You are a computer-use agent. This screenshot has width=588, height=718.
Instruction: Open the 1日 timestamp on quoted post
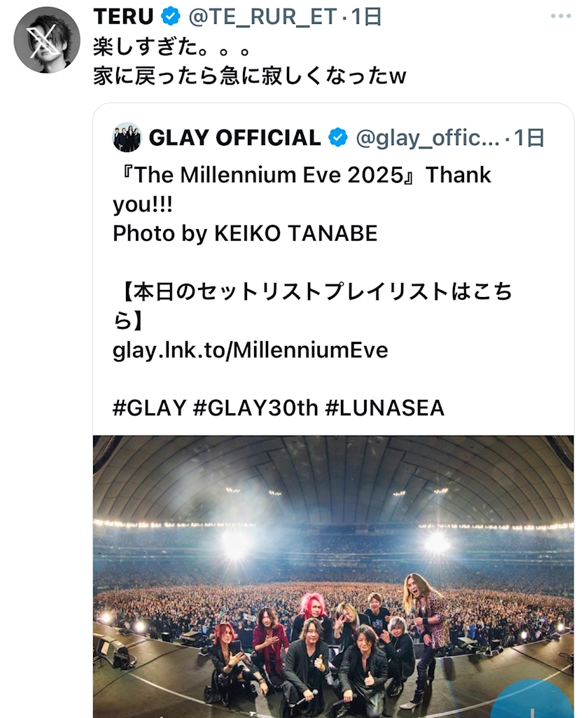[x=529, y=138]
